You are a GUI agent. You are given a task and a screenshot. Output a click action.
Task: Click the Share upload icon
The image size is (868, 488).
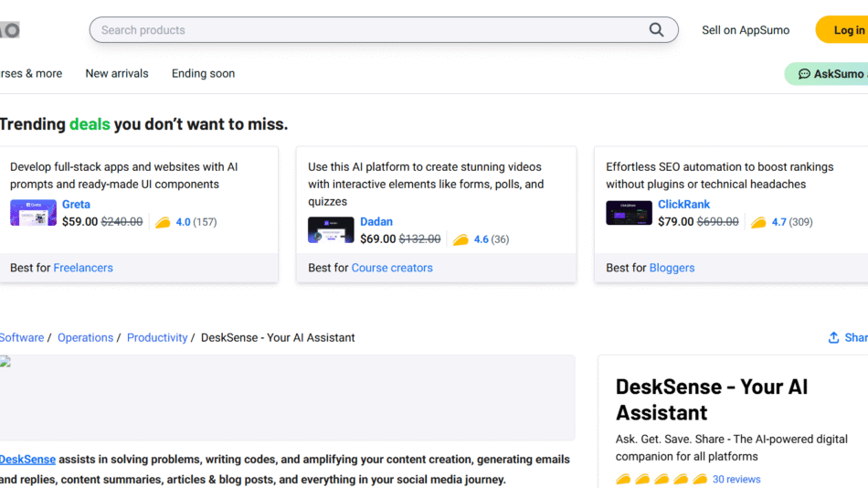pyautogui.click(x=833, y=338)
